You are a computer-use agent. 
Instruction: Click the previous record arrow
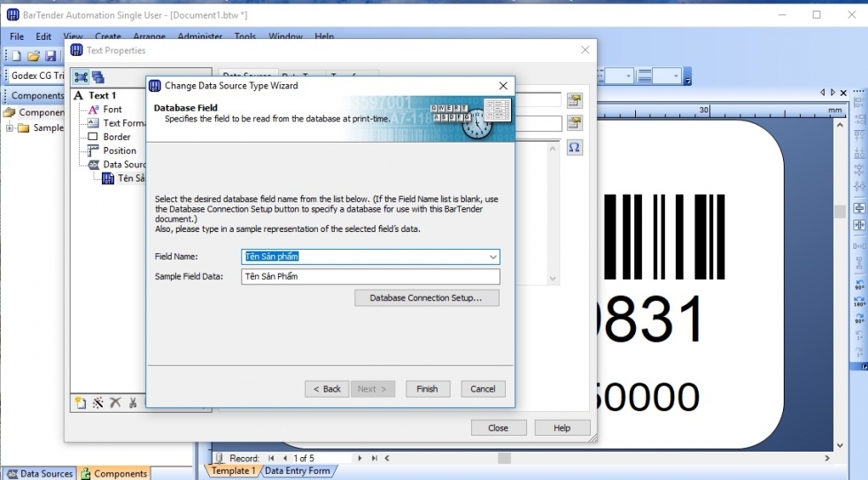285,458
